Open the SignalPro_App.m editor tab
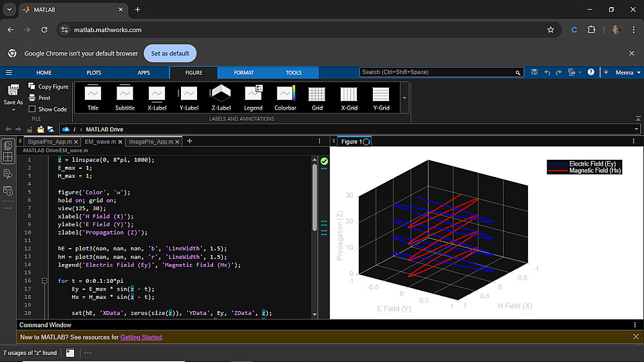This screenshot has width=644, height=362. point(49,142)
